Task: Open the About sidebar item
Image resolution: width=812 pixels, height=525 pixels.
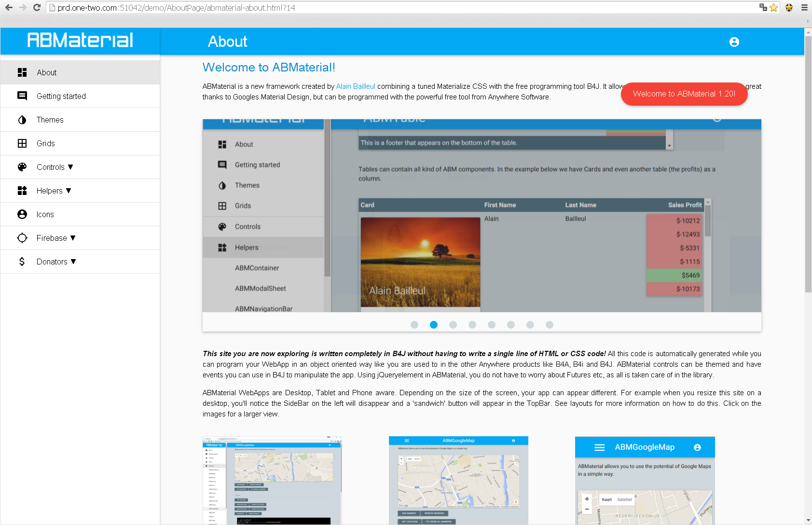Action: (80, 72)
